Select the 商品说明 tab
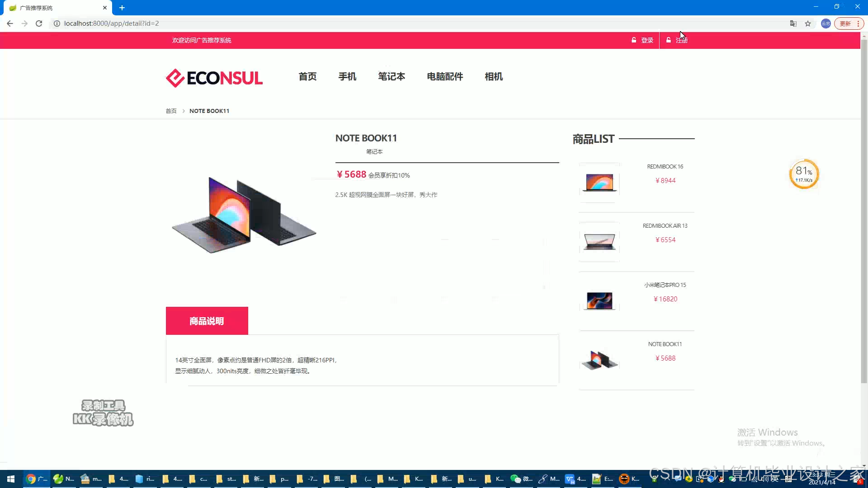The height and width of the screenshot is (488, 868). tap(207, 321)
